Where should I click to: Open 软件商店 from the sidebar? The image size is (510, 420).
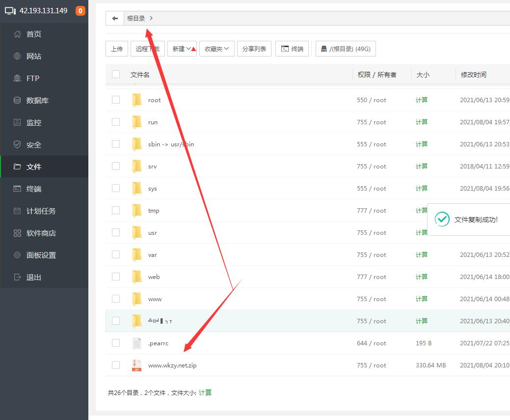41,233
